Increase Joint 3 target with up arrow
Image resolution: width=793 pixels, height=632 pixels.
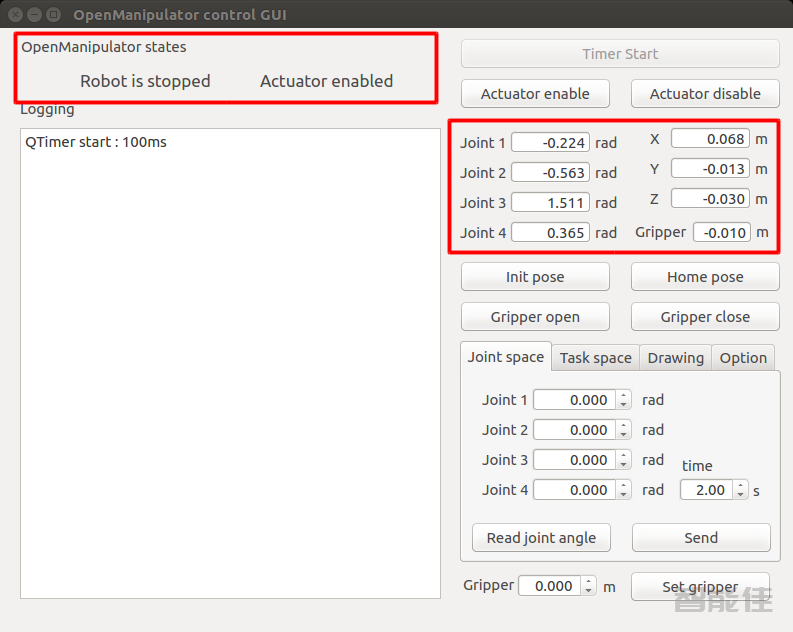coord(624,455)
